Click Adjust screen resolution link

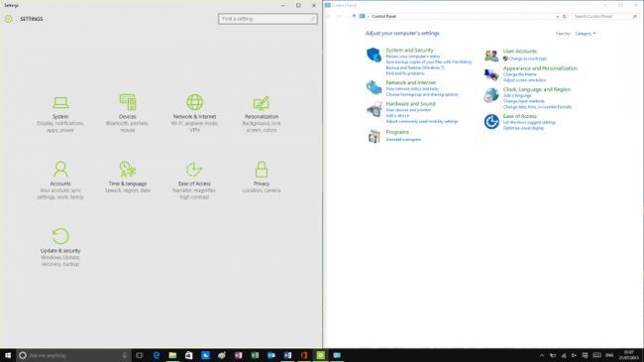pos(524,80)
